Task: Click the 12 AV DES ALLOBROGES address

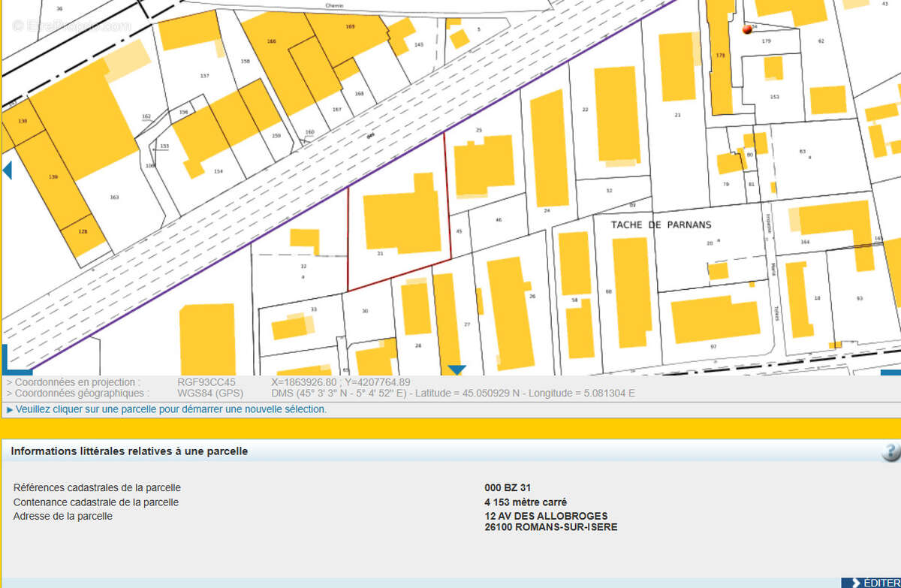Action: [x=546, y=516]
